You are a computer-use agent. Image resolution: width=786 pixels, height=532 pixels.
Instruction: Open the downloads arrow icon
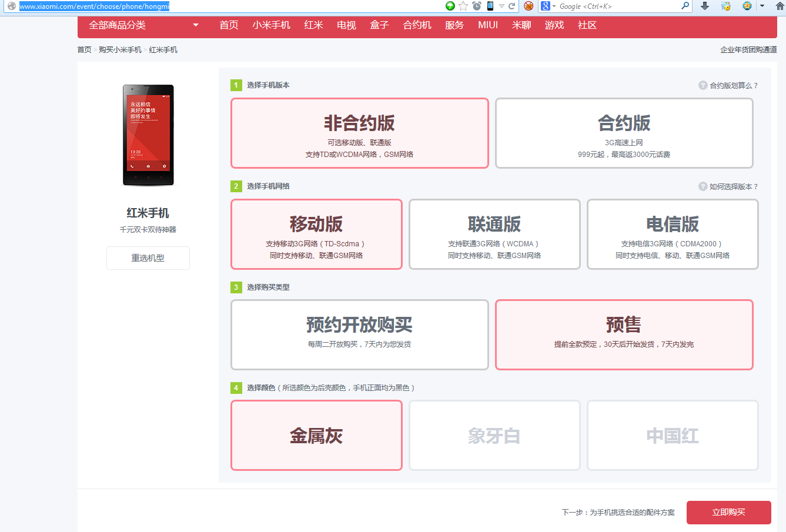[x=705, y=6]
